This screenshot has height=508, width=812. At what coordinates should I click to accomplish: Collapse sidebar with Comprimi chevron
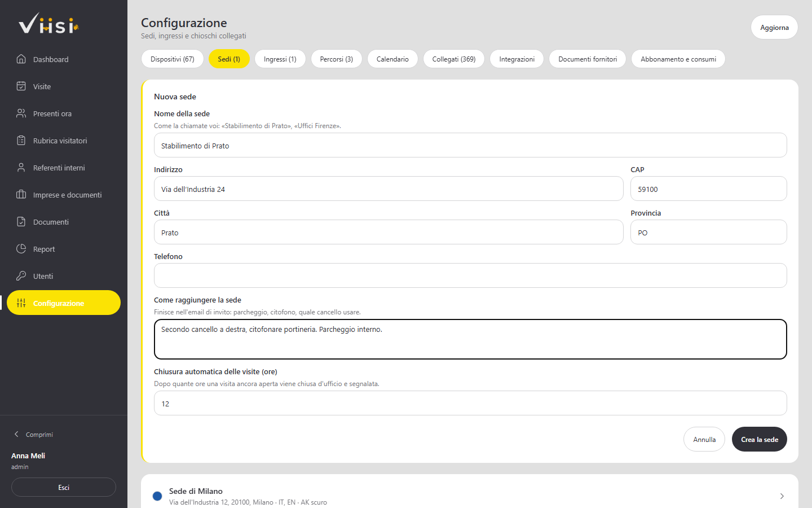(x=16, y=434)
